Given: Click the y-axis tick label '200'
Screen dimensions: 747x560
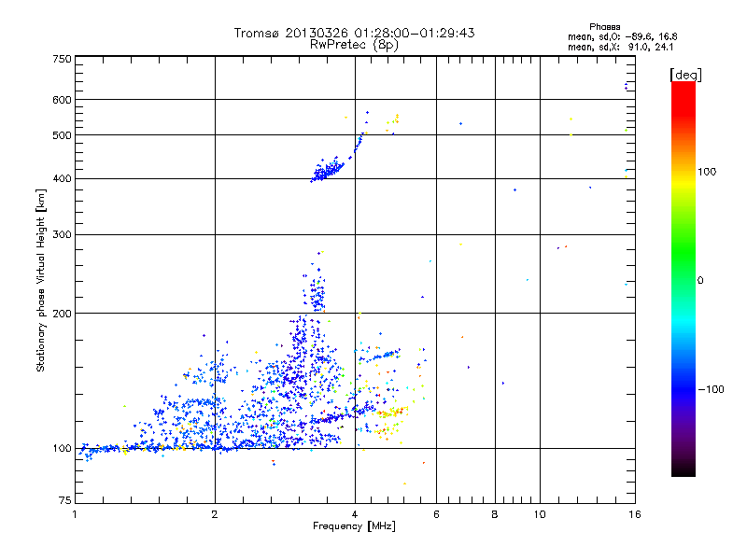Looking at the screenshot, I should 62,314.
